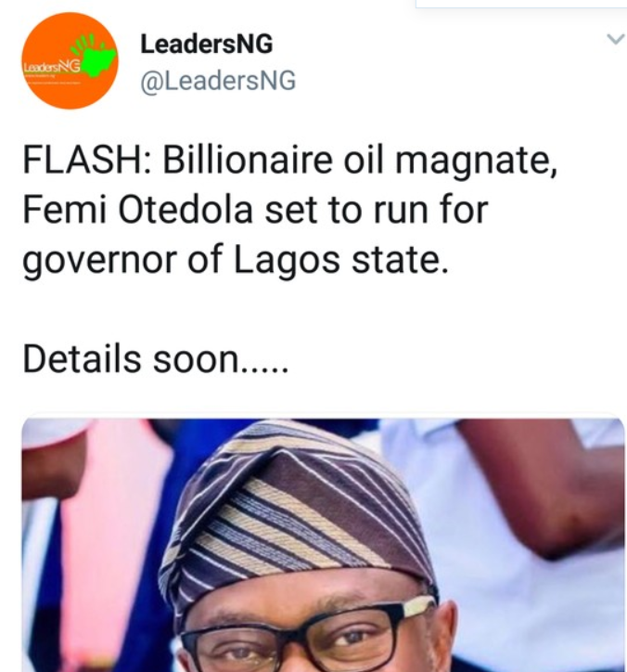Open the attached photo of the man
This screenshot has width=627, height=672.
323,545
